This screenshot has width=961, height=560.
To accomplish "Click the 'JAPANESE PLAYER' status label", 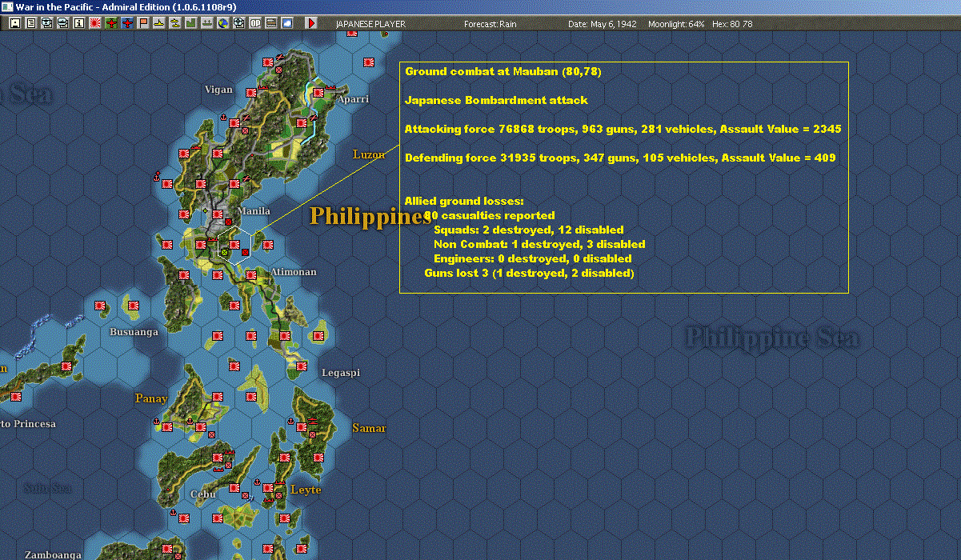I will [370, 24].
